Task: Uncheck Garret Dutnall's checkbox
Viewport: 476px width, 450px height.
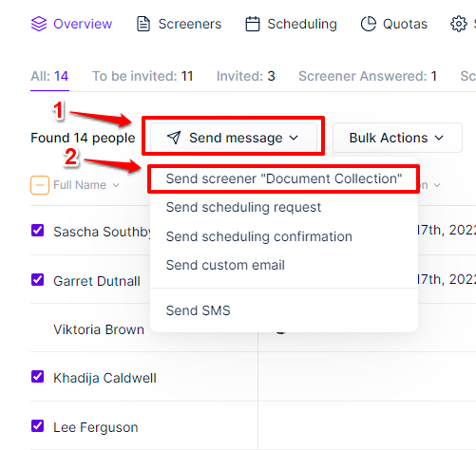Action: coord(37,280)
